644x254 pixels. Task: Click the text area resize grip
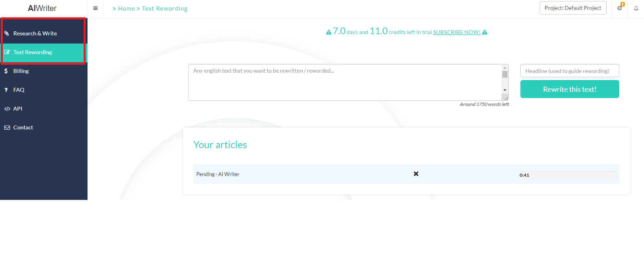506,98
